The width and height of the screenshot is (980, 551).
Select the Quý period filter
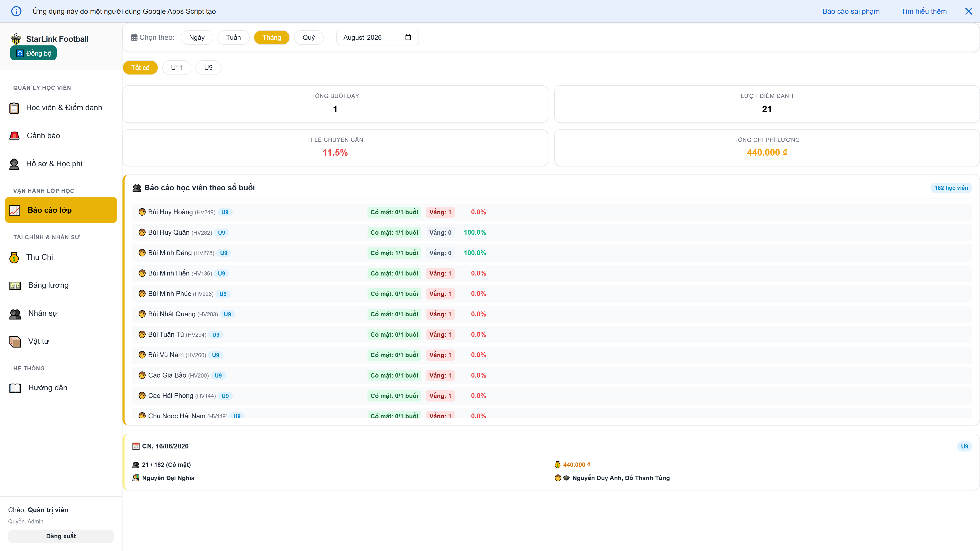pos(309,37)
